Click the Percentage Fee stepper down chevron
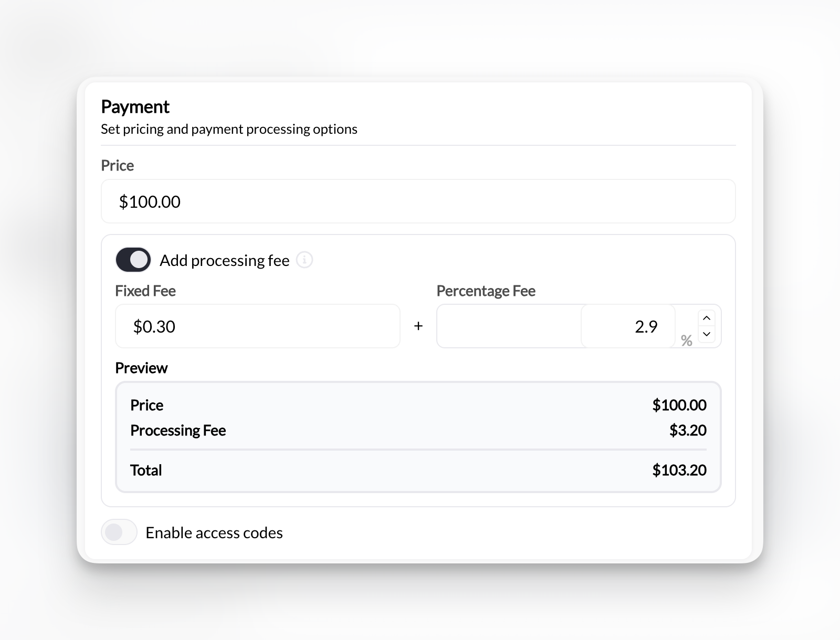 pos(707,335)
